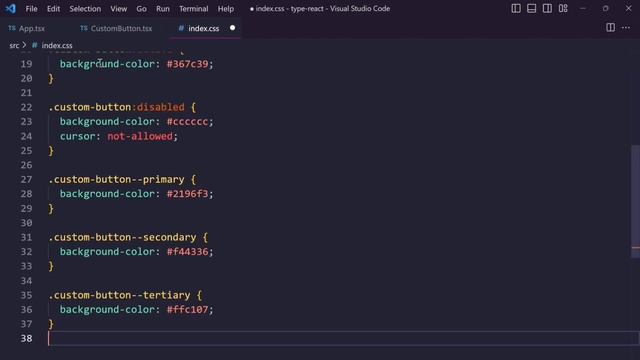
Task: Toggle Panel layout icon
Action: click(x=531, y=8)
